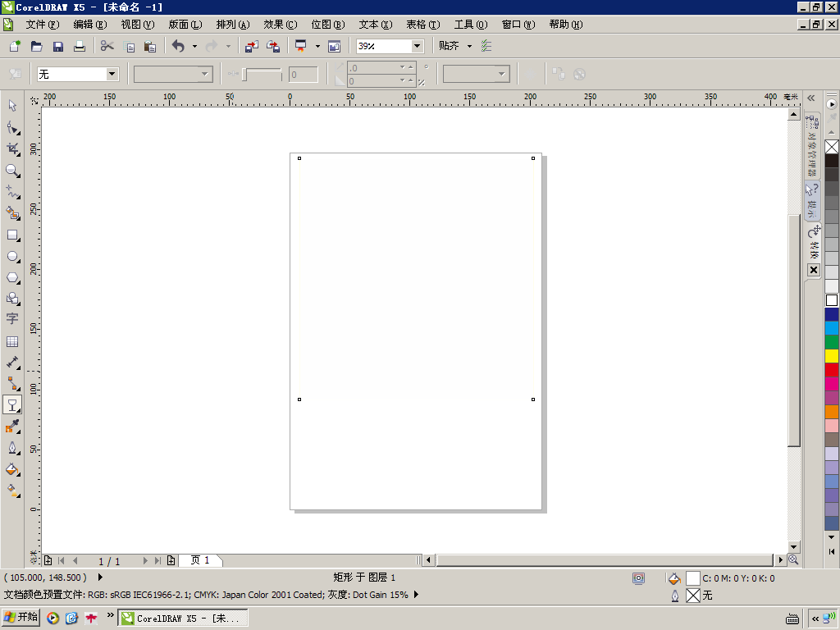Click the CorelDRAW X5 taskbar button
Viewport: 840px width, 630px height.
(x=183, y=619)
